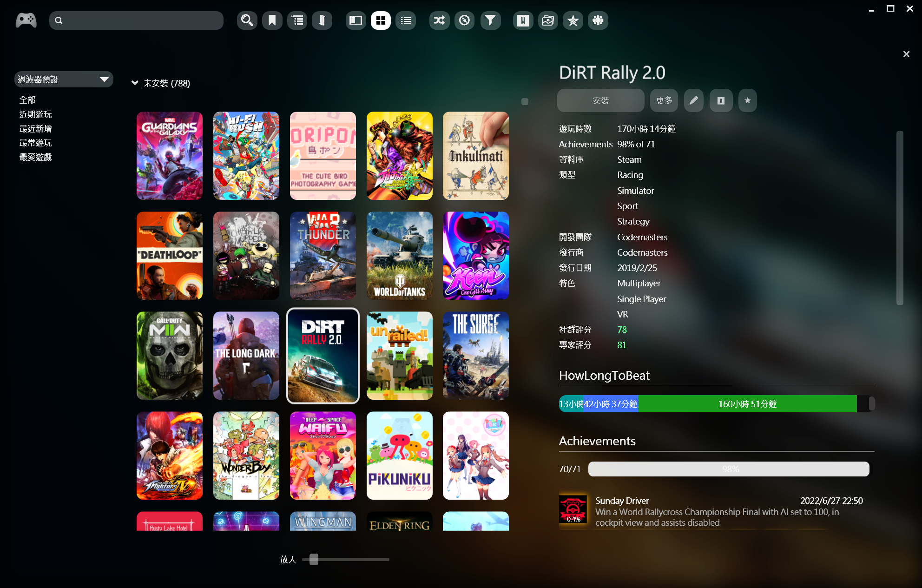The image size is (922, 588).
Task: Click the details panel vertical scrollbar
Action: coord(900,218)
